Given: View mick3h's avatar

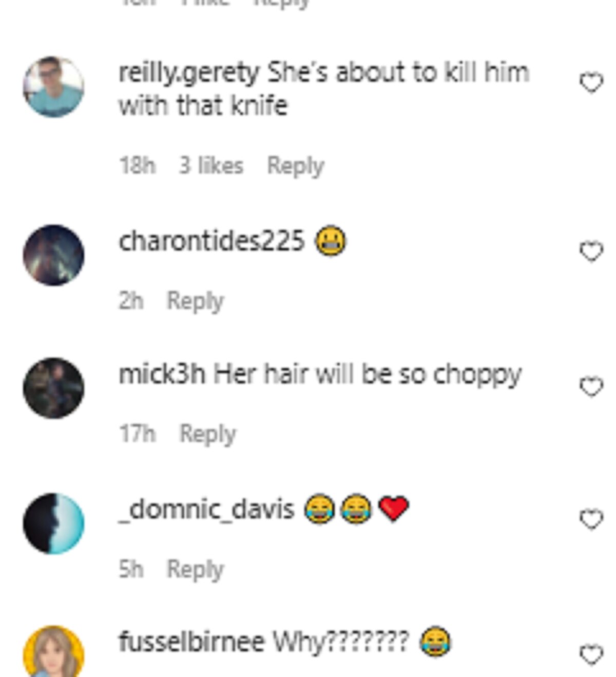Looking at the screenshot, I should click(53, 388).
